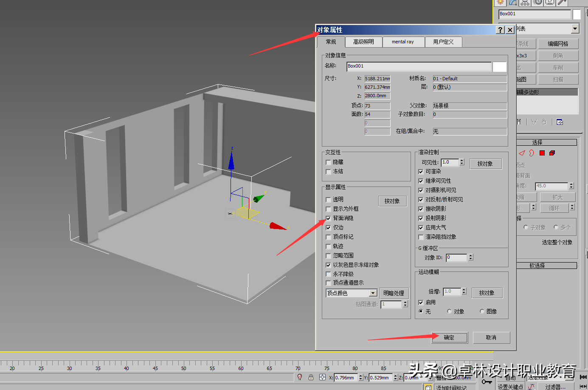588x390 pixels.
Task: Open the Hierarchy panel tab icon
Action: tap(525, 2)
